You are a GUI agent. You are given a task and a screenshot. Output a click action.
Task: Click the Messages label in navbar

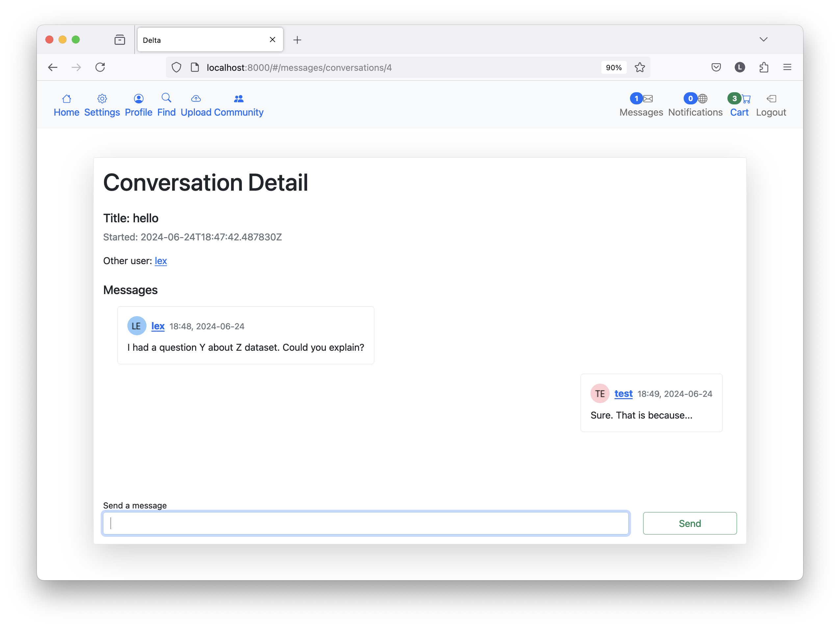click(641, 112)
